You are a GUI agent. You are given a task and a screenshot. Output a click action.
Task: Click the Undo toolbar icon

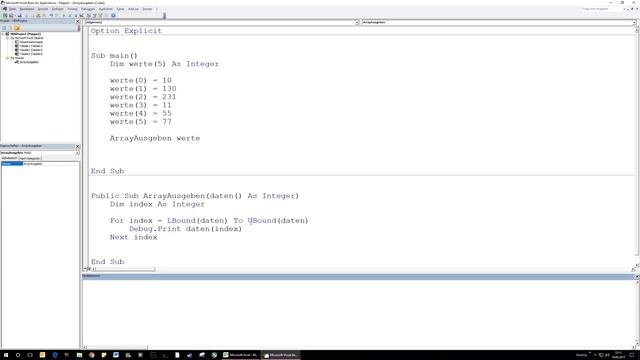[51, 16]
